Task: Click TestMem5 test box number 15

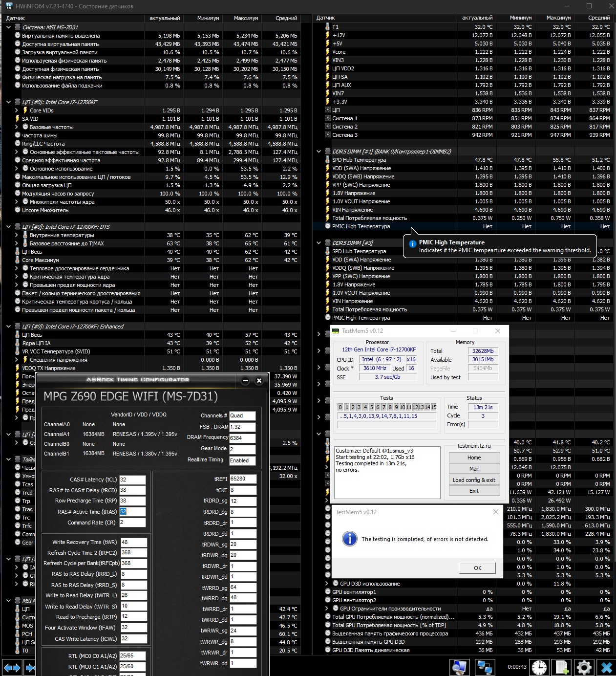Action: (433, 407)
